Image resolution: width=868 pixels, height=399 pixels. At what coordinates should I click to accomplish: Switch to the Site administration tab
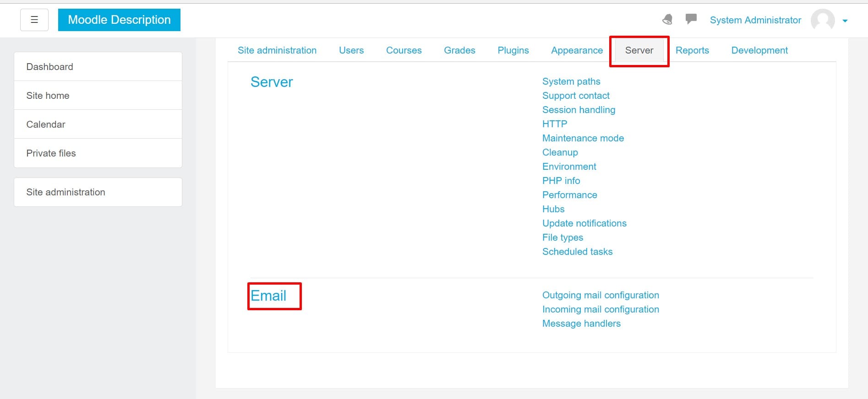(x=277, y=50)
